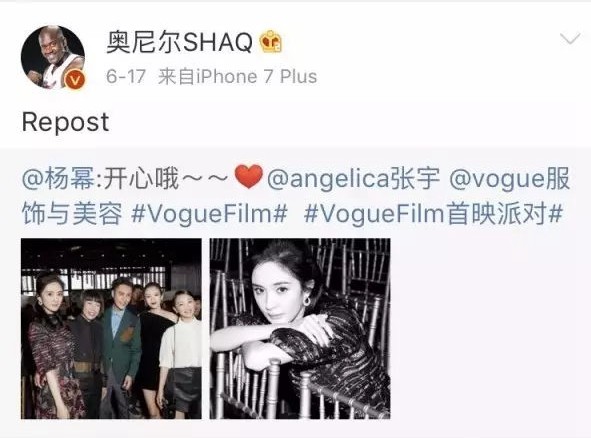Open the @angelica张宇 mention
Viewport: 591px width, 438px height.
point(353,178)
